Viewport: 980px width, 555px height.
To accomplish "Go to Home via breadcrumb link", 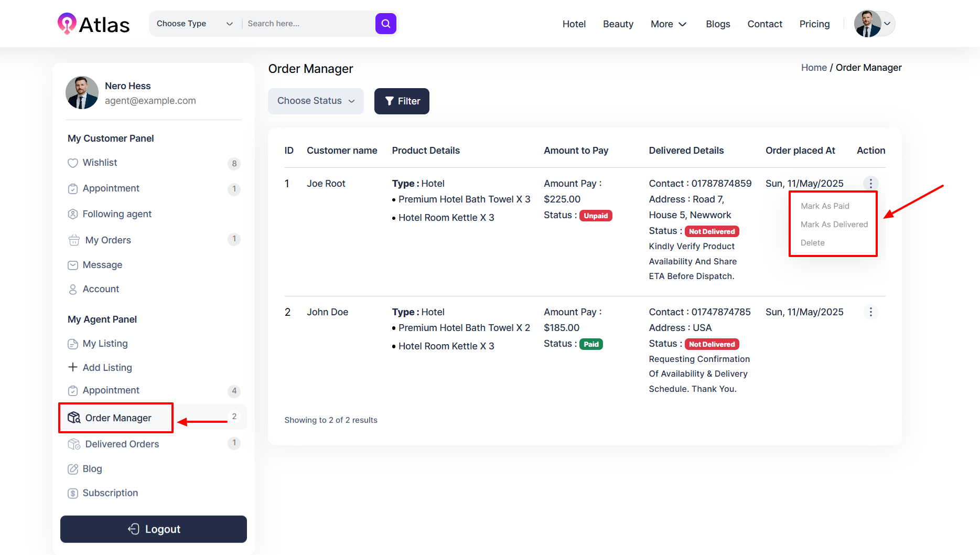I will [813, 68].
